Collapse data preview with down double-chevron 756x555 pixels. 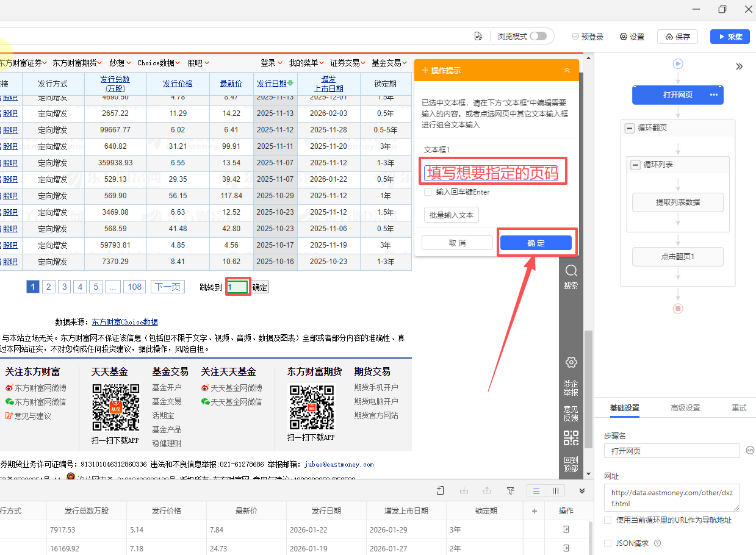582,490
